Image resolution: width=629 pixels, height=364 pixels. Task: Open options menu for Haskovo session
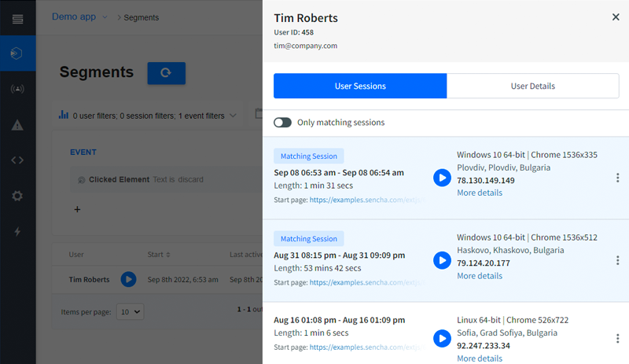pyautogui.click(x=617, y=260)
